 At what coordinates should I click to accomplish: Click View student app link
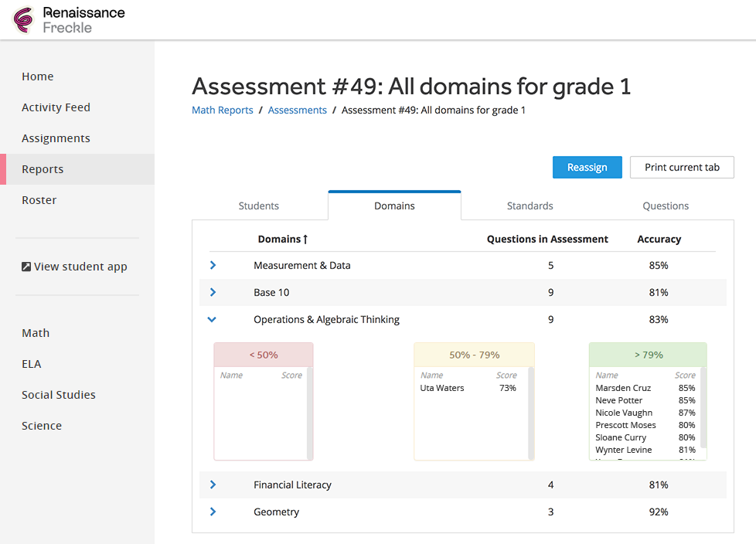click(75, 267)
